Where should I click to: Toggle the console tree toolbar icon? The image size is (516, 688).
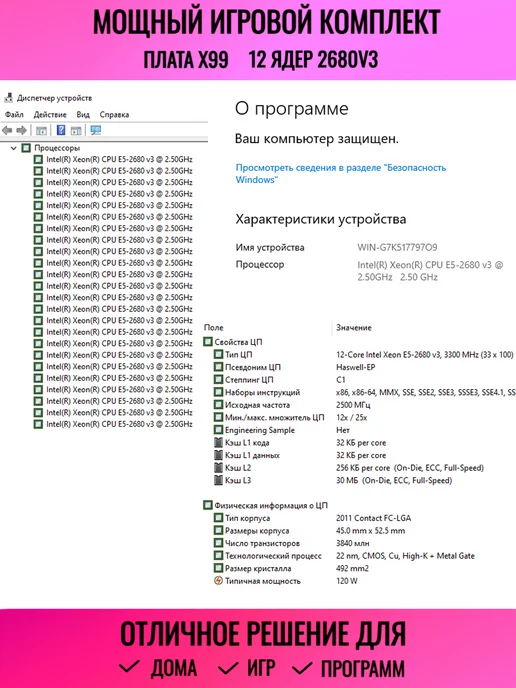click(41, 130)
